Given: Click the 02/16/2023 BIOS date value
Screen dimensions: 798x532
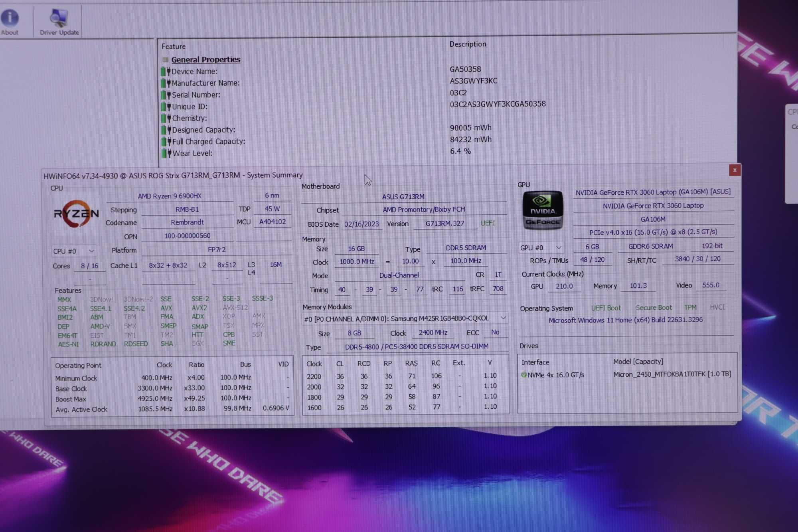Looking at the screenshot, I should [x=361, y=224].
